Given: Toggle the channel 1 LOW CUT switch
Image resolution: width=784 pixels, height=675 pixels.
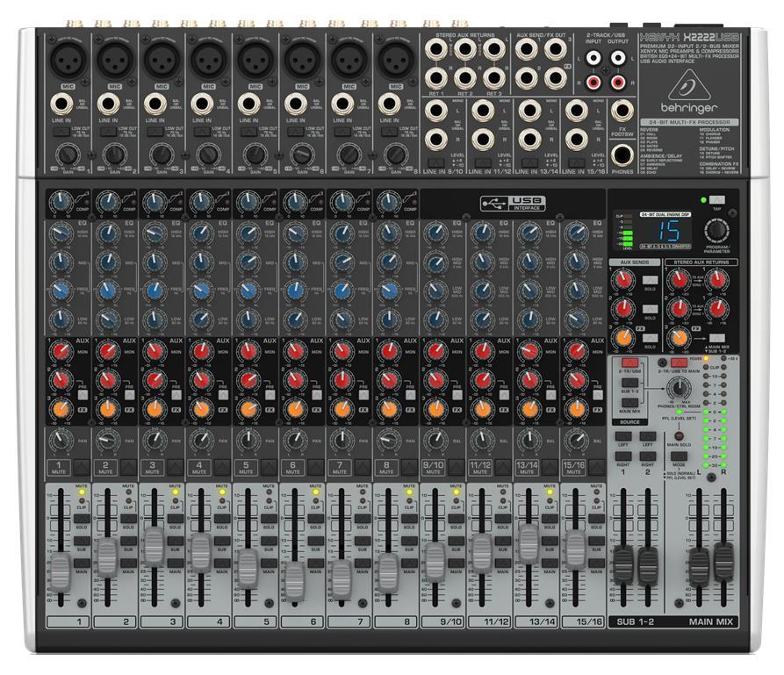Looking at the screenshot, I should (x=61, y=132).
